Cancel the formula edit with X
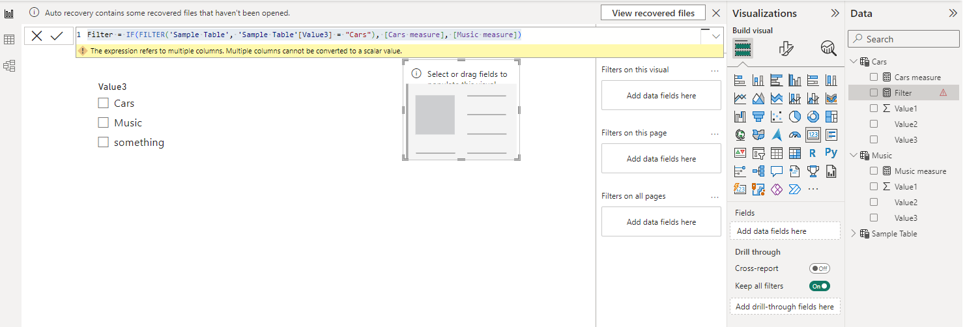Viewport: 980px width, 327px height. [x=36, y=36]
